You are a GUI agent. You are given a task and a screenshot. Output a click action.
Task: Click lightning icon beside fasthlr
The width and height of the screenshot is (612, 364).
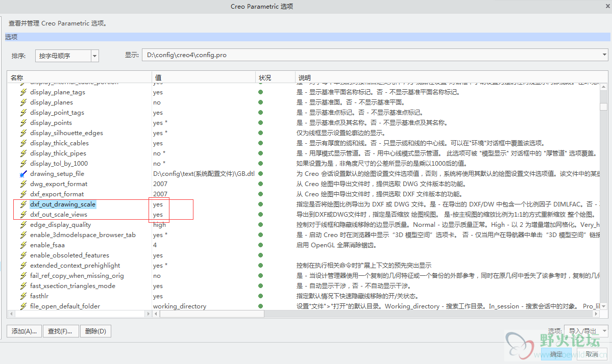tap(23, 296)
